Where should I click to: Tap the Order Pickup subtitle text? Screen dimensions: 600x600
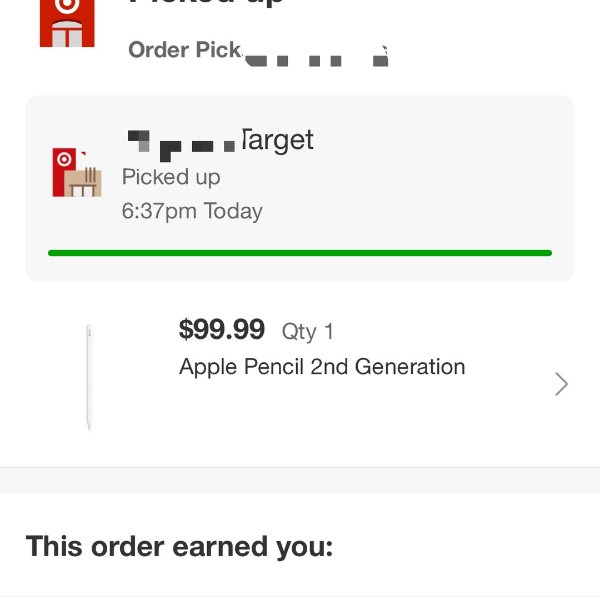(258, 52)
